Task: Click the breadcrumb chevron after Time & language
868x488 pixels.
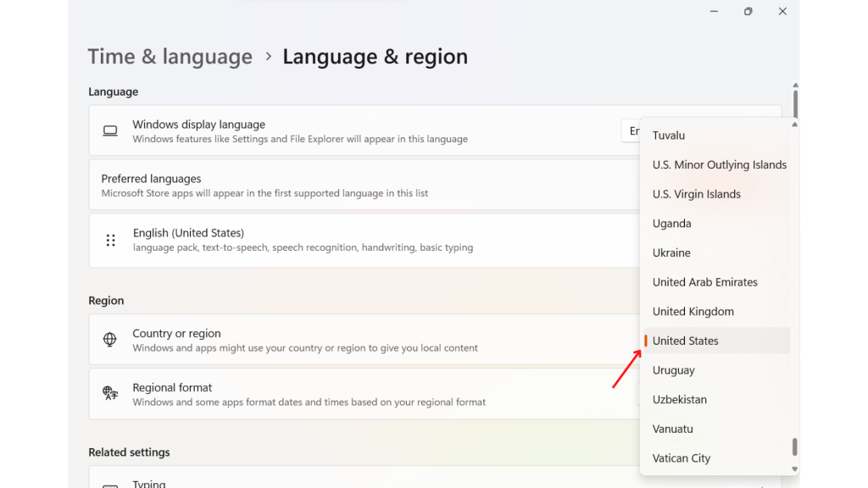Action: click(x=269, y=57)
